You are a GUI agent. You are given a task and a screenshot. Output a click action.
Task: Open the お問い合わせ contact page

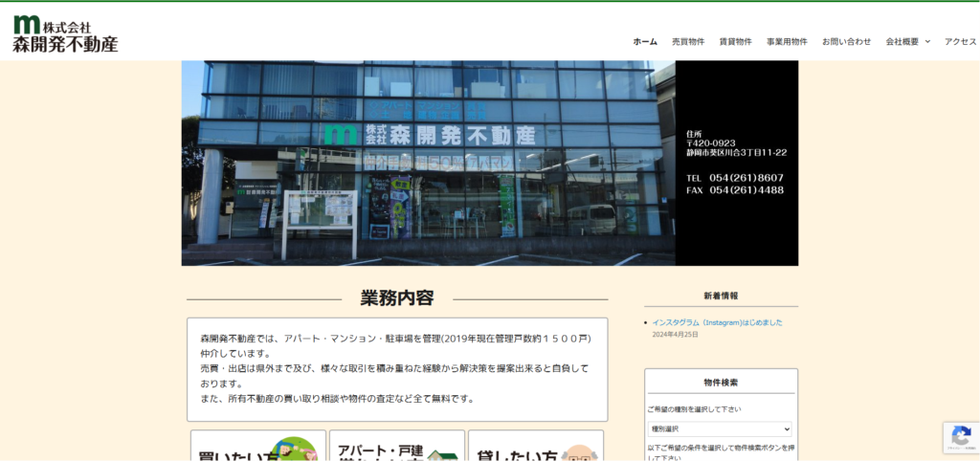click(x=846, y=42)
